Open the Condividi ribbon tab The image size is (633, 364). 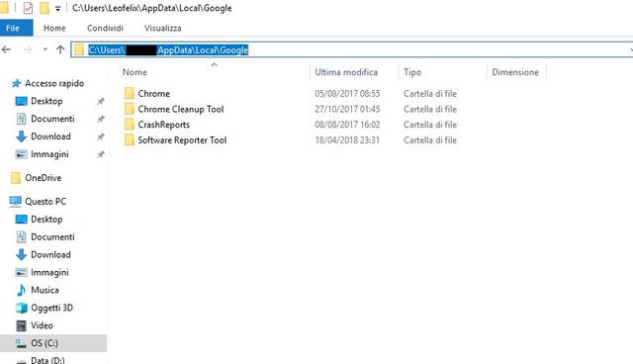105,29
